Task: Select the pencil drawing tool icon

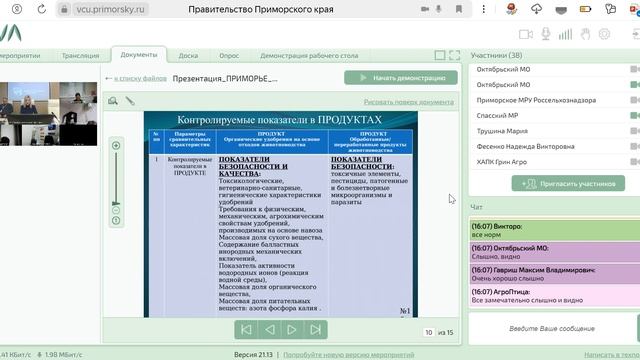Action: click(x=130, y=101)
